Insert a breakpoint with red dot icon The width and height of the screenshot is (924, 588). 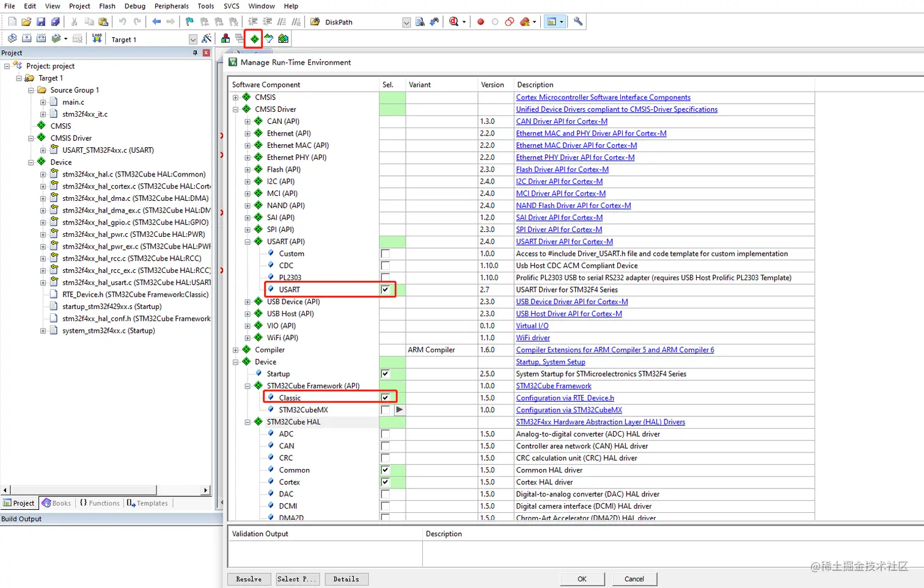pos(480,22)
